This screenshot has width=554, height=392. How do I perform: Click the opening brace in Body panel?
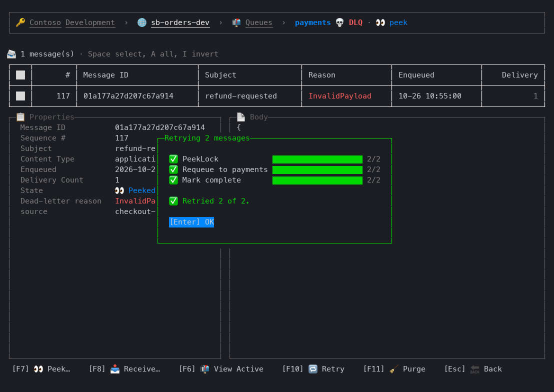point(239,127)
